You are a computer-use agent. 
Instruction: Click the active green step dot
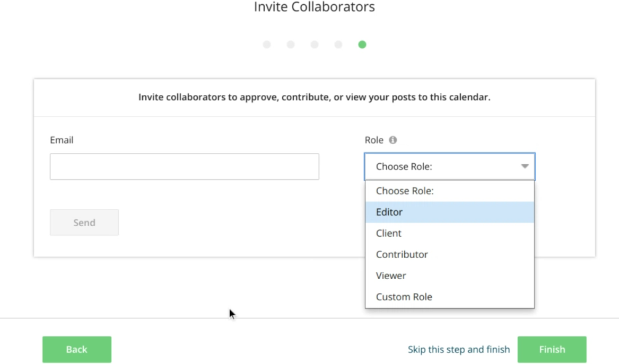click(x=362, y=45)
